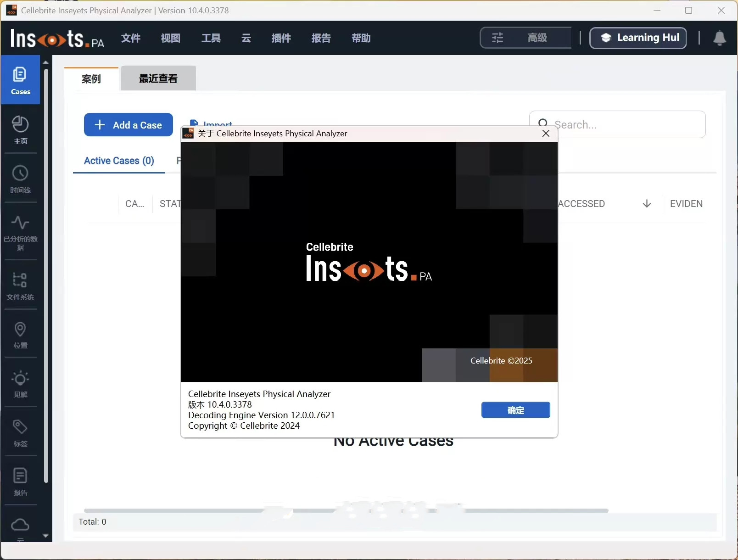Screen dimensions: 738x560
Task: Open the 报告 report sidebar icon
Action: pyautogui.click(x=20, y=482)
